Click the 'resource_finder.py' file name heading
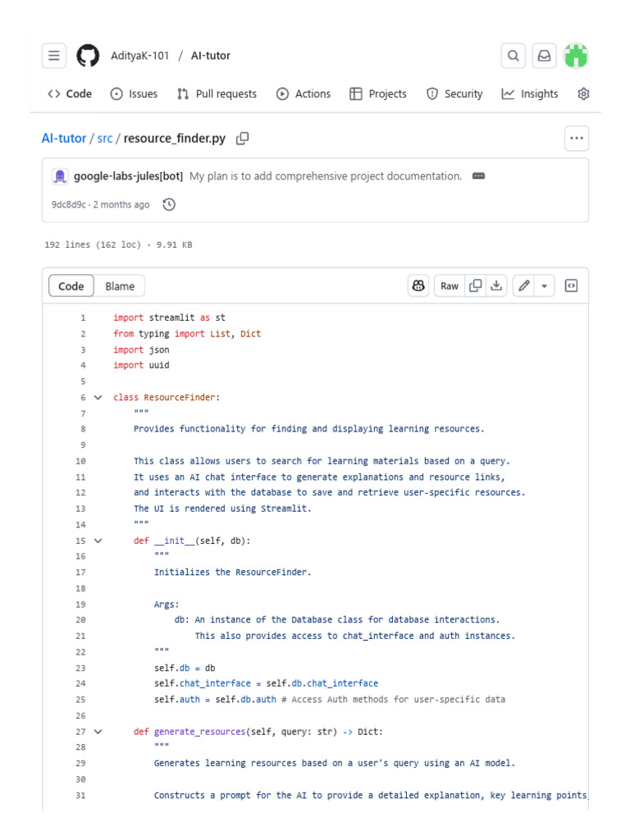 click(175, 138)
